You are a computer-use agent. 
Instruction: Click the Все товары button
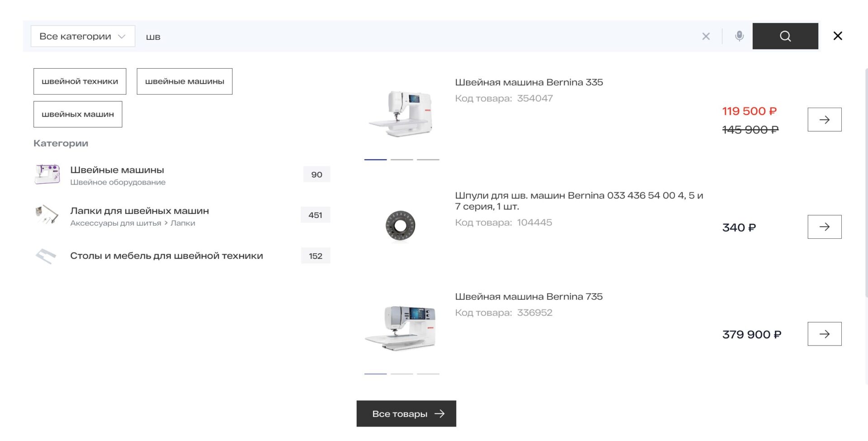click(x=406, y=413)
